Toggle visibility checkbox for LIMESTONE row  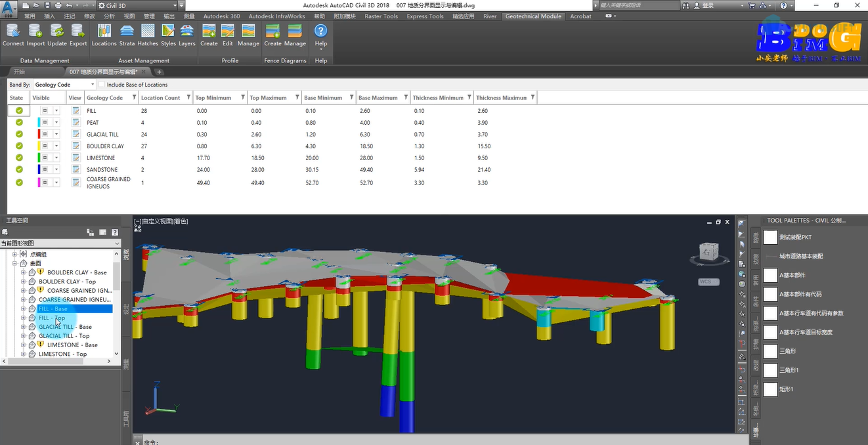45,158
